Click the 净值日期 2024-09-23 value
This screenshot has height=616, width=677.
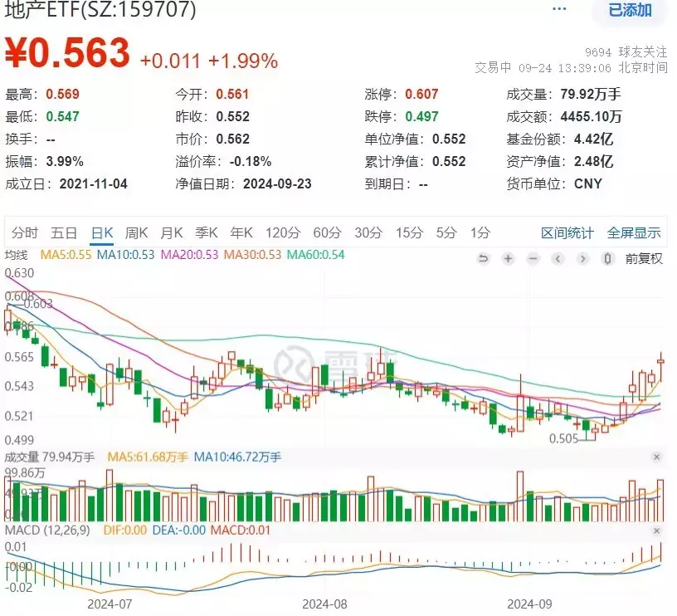point(277,184)
